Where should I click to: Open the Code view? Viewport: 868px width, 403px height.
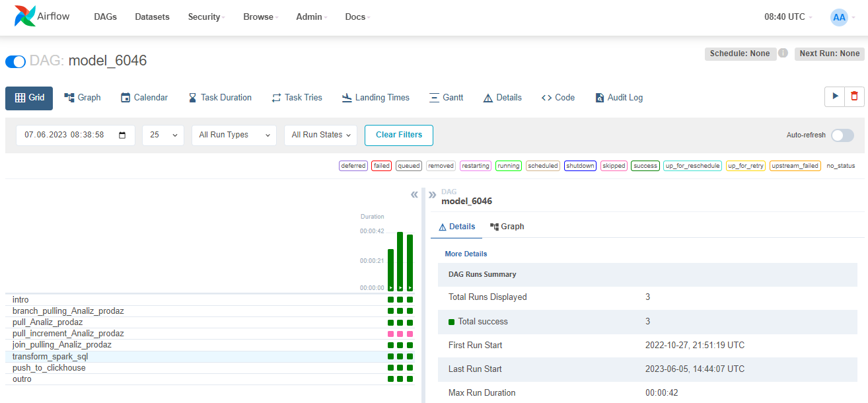[558, 97]
